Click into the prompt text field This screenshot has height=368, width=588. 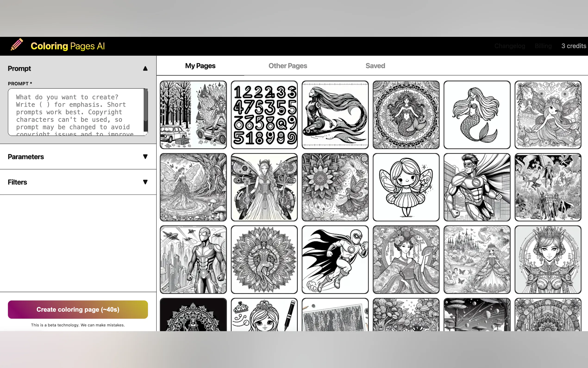75,112
